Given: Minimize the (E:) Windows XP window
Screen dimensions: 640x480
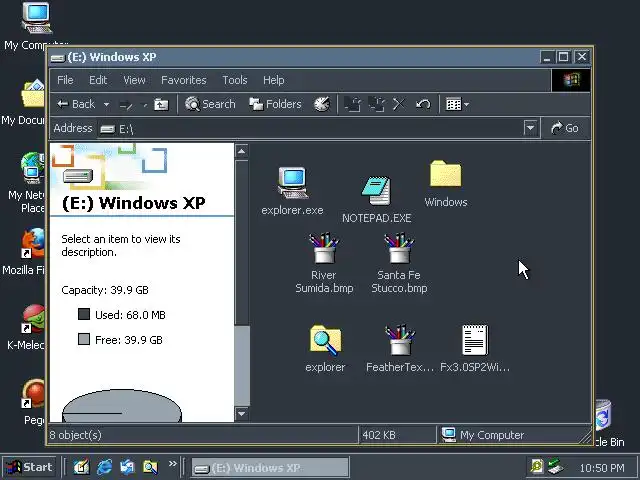Looking at the screenshot, I should pyautogui.click(x=547, y=57).
